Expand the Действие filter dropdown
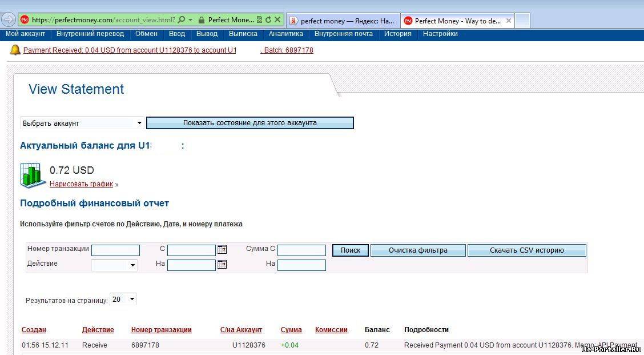The image size is (644, 355). (114, 265)
